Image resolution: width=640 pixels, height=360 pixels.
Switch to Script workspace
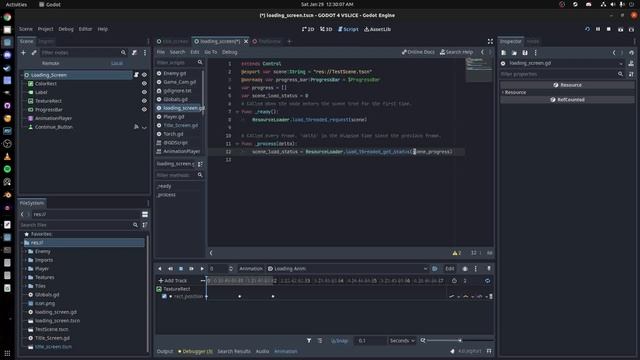point(348,29)
